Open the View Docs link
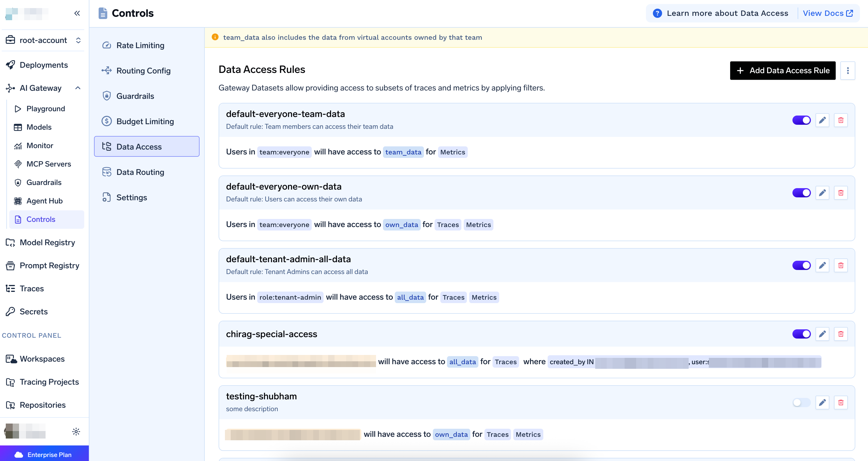 click(828, 13)
